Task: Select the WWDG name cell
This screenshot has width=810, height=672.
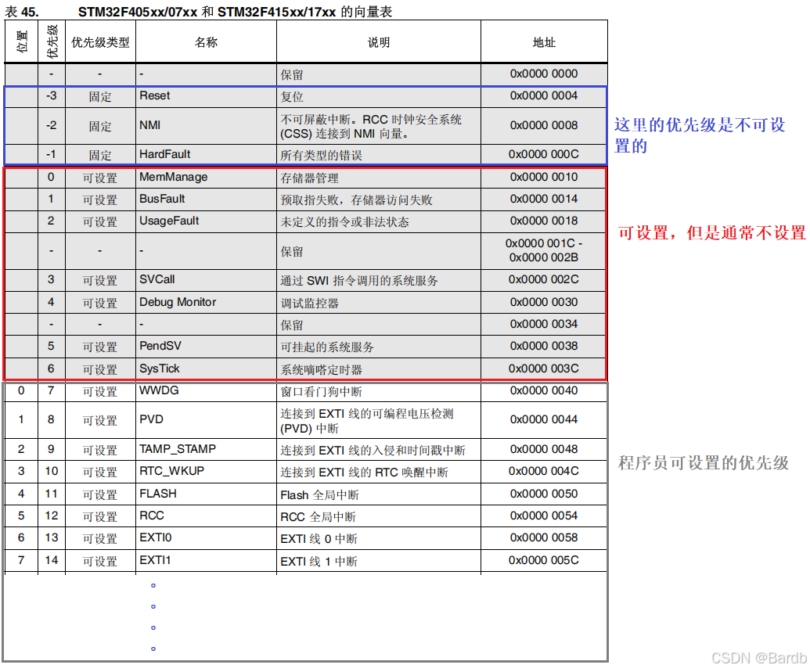Action: (x=206, y=391)
